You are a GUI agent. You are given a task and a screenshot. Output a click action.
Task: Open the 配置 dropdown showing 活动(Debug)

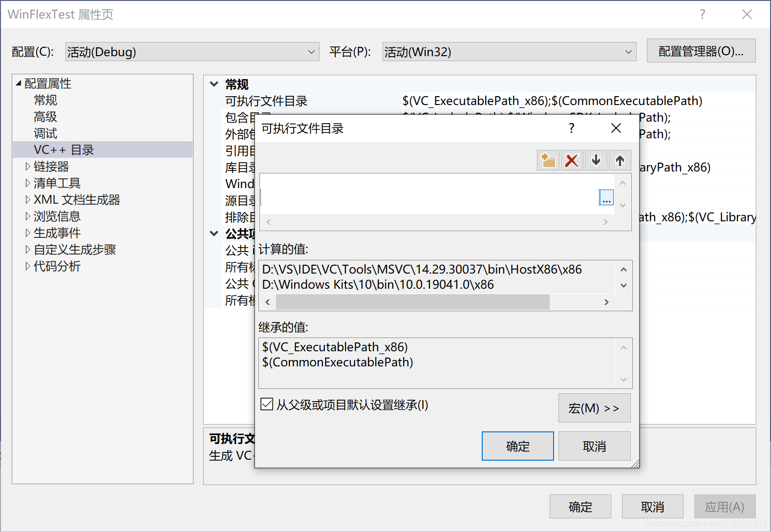(x=192, y=52)
